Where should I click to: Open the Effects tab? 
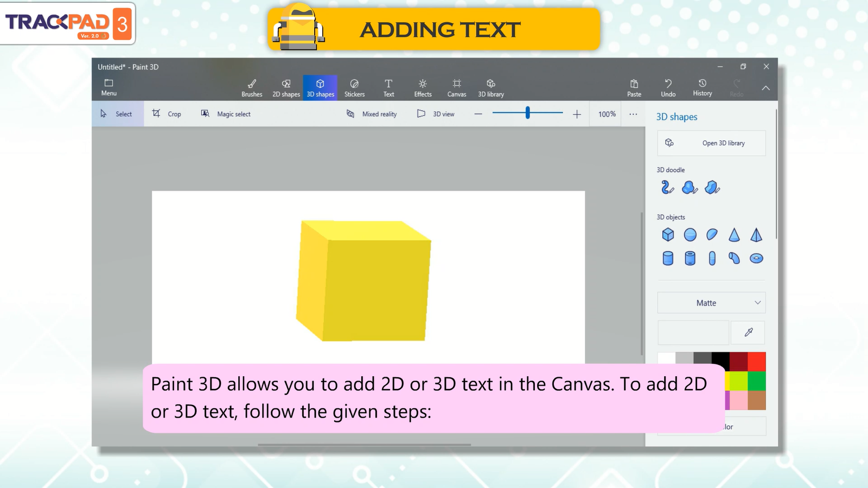[423, 88]
